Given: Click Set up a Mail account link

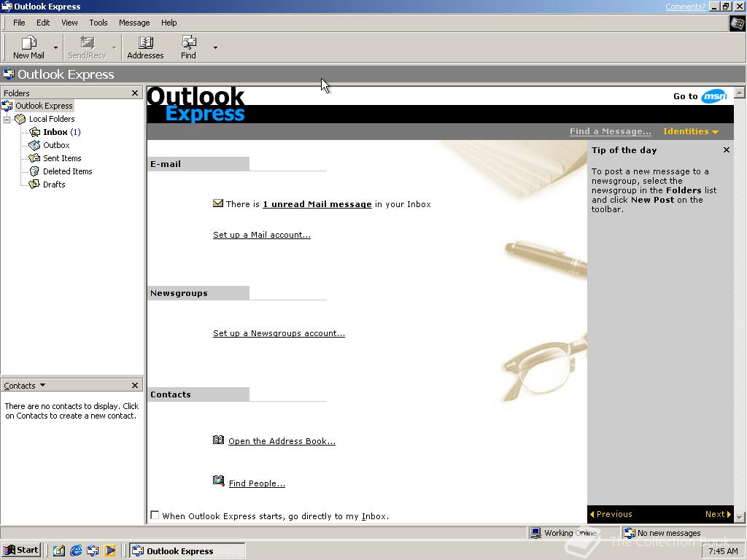Looking at the screenshot, I should 262,235.
